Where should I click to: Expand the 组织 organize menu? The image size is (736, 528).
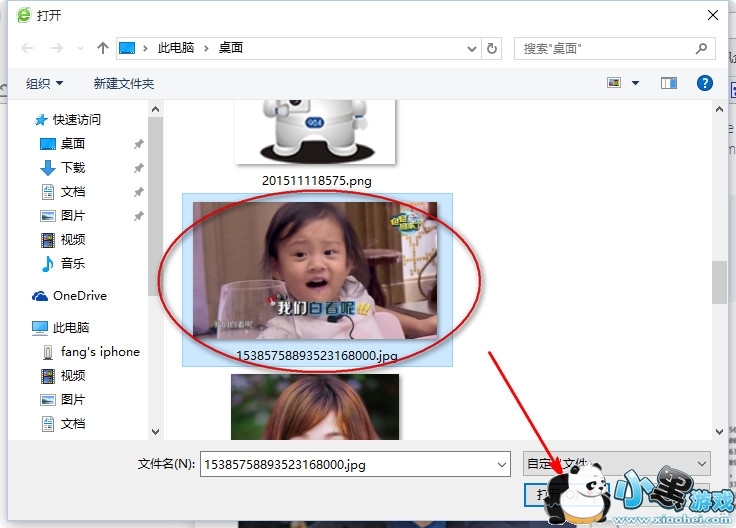[45, 84]
